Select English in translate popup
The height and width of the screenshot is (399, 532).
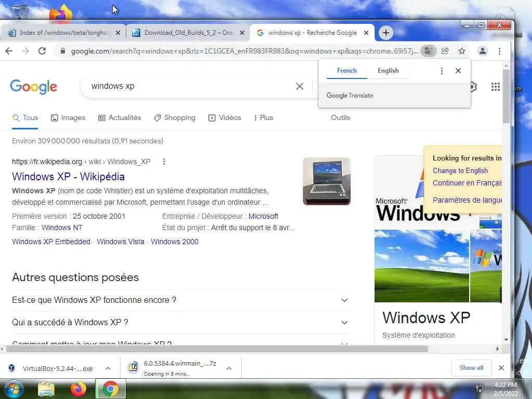[x=388, y=71]
